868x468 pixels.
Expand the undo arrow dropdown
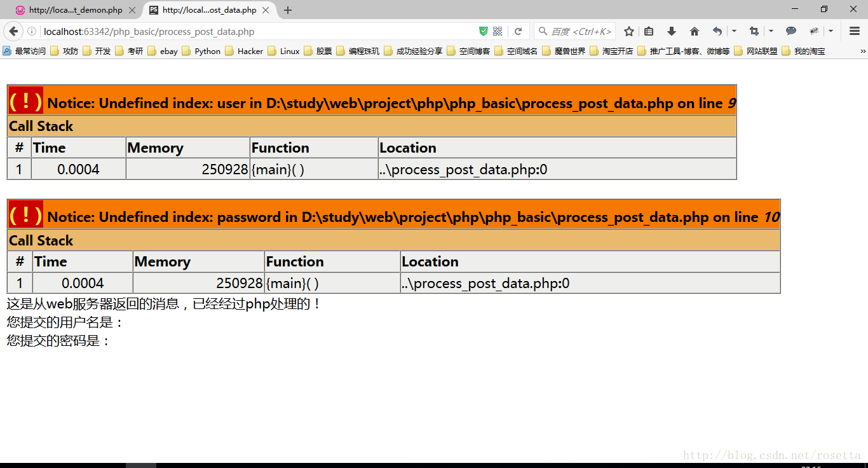734,31
